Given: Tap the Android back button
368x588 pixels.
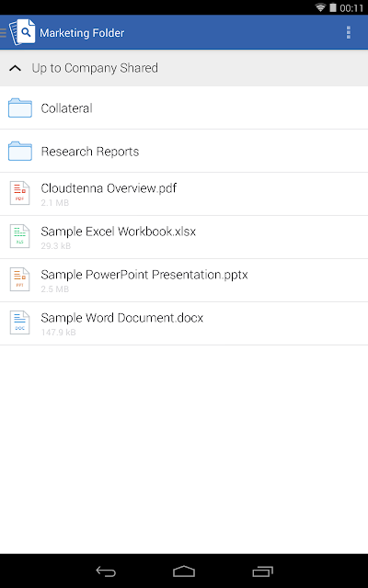Looking at the screenshot, I should tap(106, 571).
